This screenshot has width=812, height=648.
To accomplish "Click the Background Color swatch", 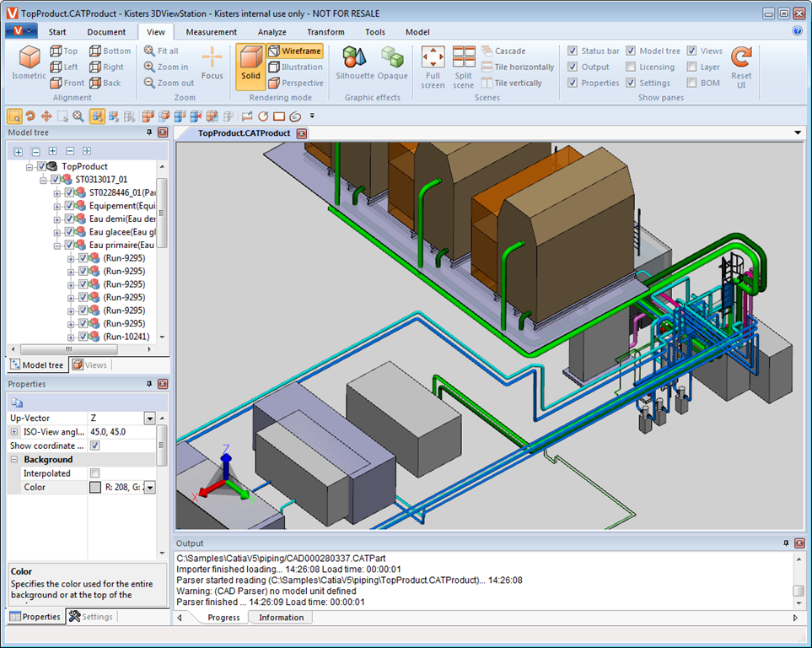I will (95, 488).
